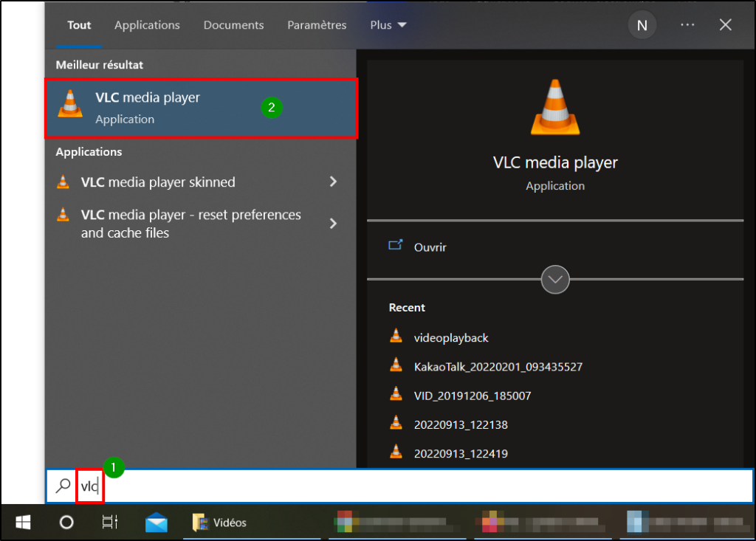Open recent file 20220913_122419
756x541 pixels.
(461, 454)
